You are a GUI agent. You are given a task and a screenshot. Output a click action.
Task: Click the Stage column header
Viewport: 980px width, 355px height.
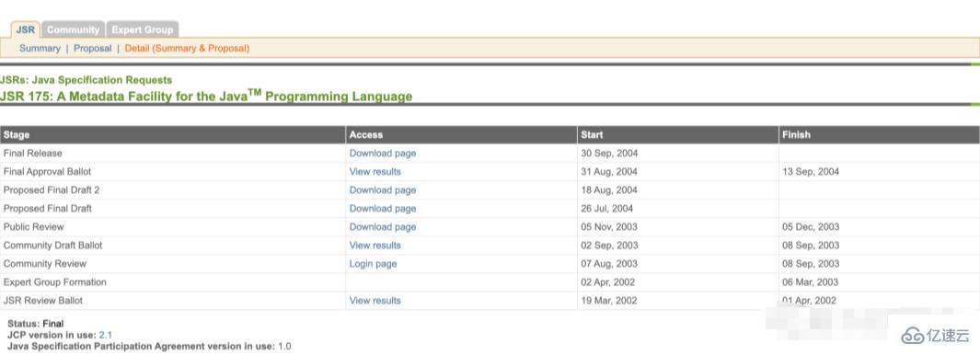coord(172,134)
